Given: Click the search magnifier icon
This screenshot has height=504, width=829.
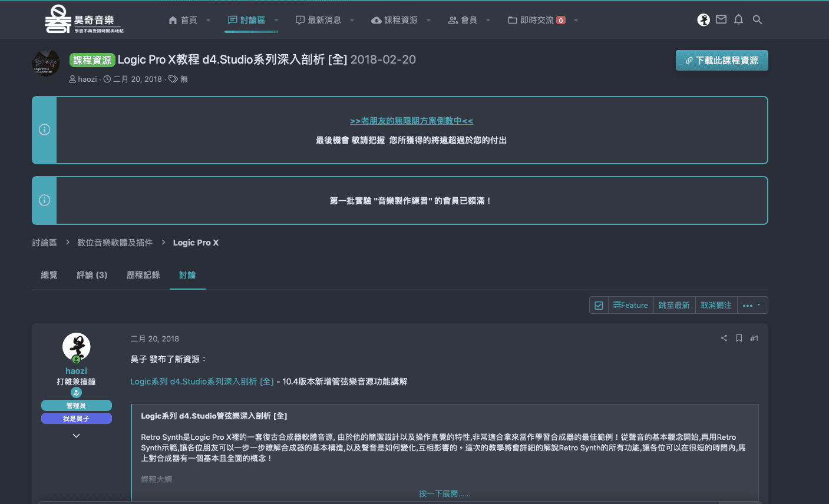Looking at the screenshot, I should 758,20.
